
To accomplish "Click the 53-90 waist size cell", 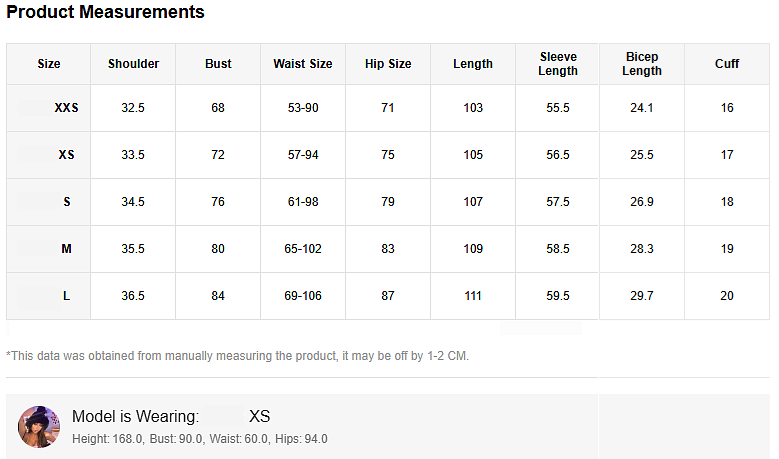I will pyautogui.click(x=302, y=108).
